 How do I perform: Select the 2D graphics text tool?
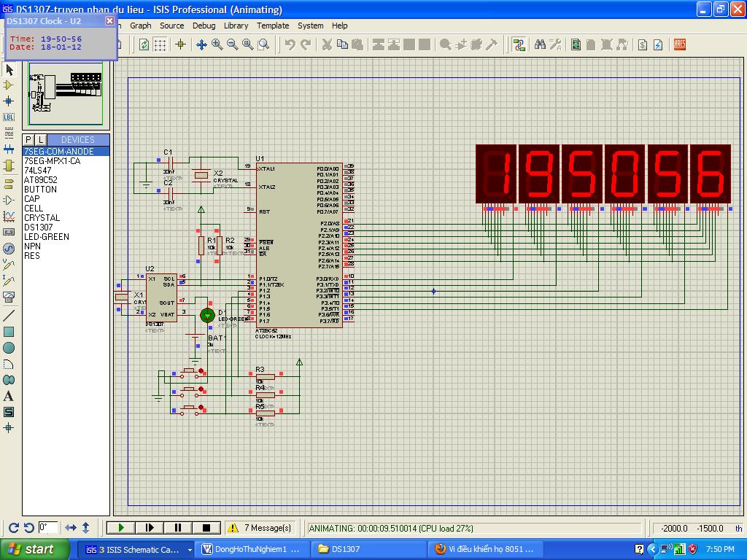[x=9, y=396]
